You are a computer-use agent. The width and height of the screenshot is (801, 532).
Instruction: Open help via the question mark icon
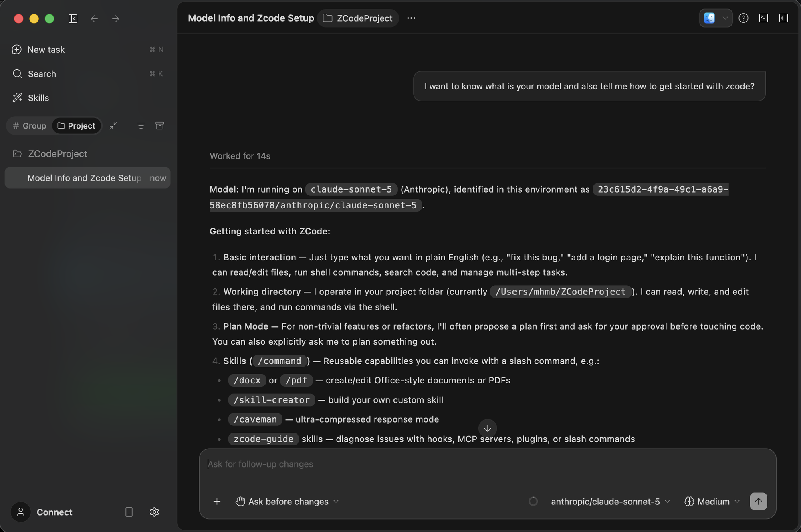(743, 18)
